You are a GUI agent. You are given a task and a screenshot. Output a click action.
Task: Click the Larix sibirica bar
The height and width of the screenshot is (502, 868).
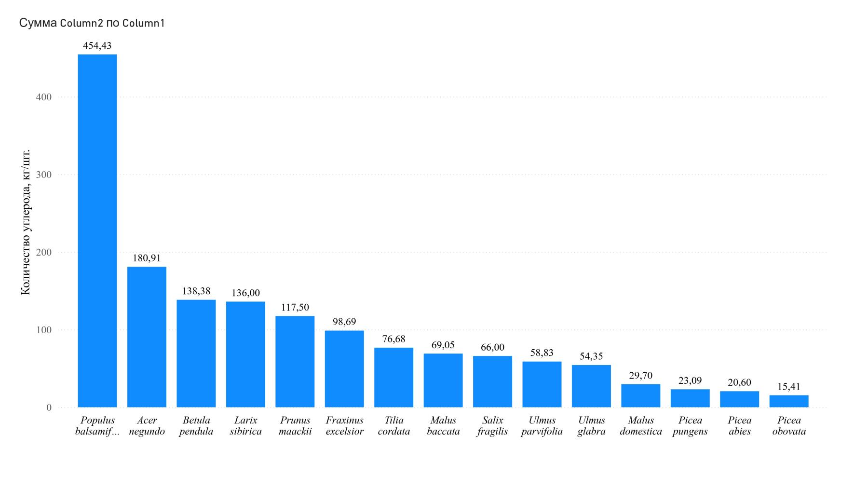click(x=245, y=354)
